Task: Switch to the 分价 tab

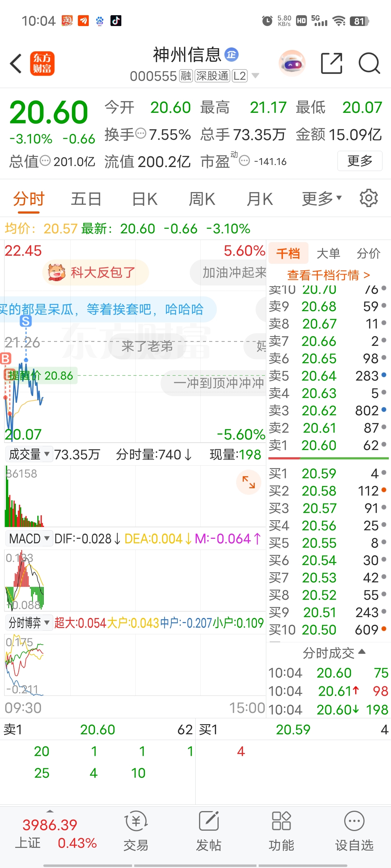Action: tap(368, 253)
